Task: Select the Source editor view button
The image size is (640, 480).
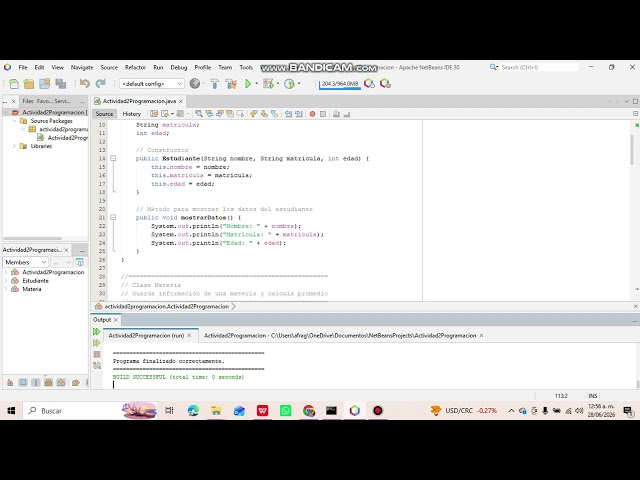Action: pos(104,114)
